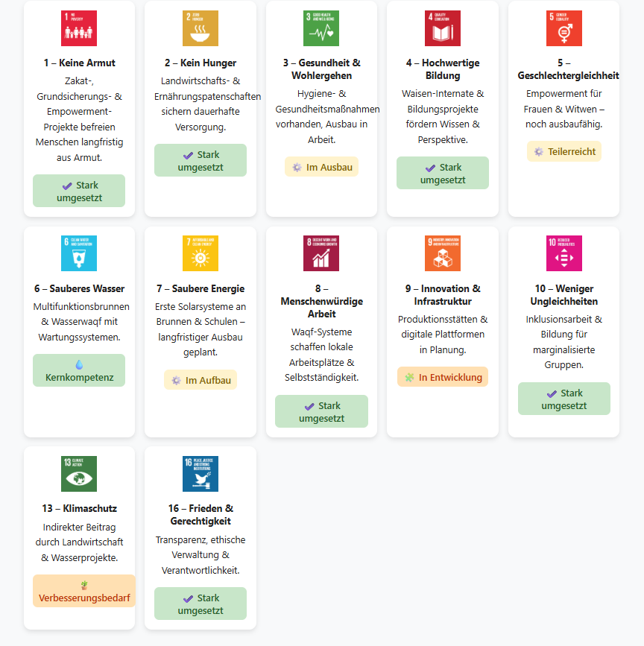This screenshot has height=646, width=644.
Task: Click the green Good Health heartbeat icon
Action: [x=321, y=28]
